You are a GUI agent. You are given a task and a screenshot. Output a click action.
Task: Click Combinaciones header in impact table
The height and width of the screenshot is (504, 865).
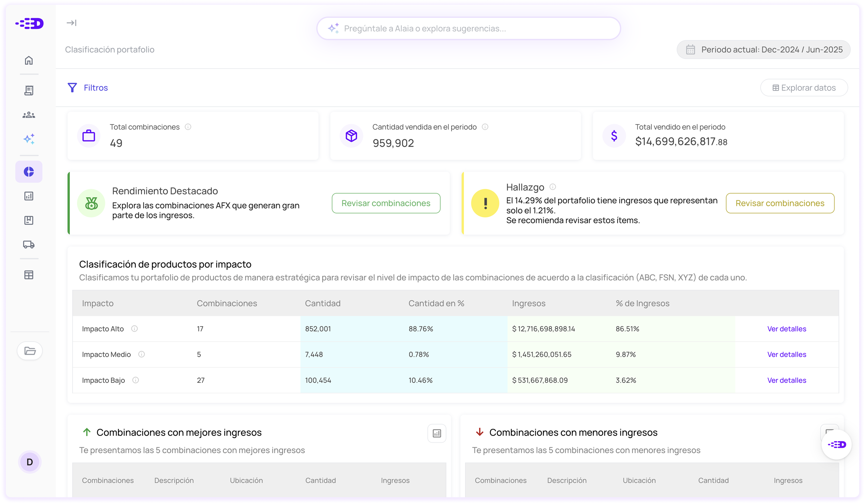227,303
